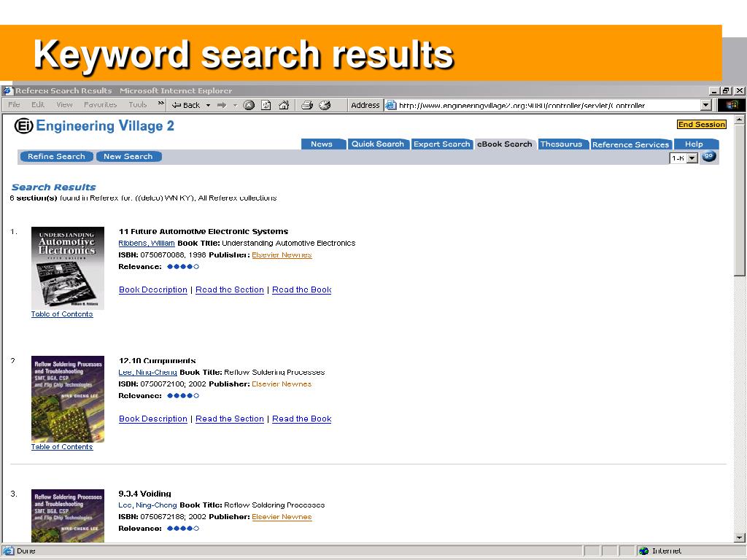
Task: Click the Forward arrow toolbar button
Action: [222, 105]
